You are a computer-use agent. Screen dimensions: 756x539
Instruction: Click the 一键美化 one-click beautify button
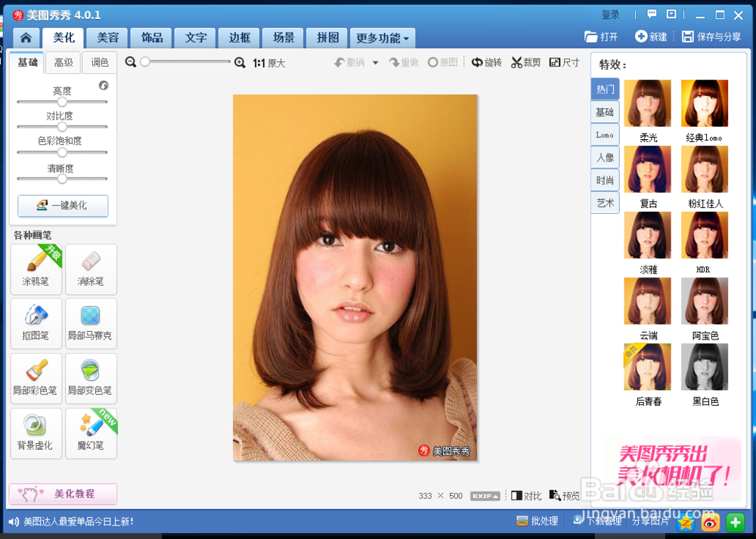[63, 206]
